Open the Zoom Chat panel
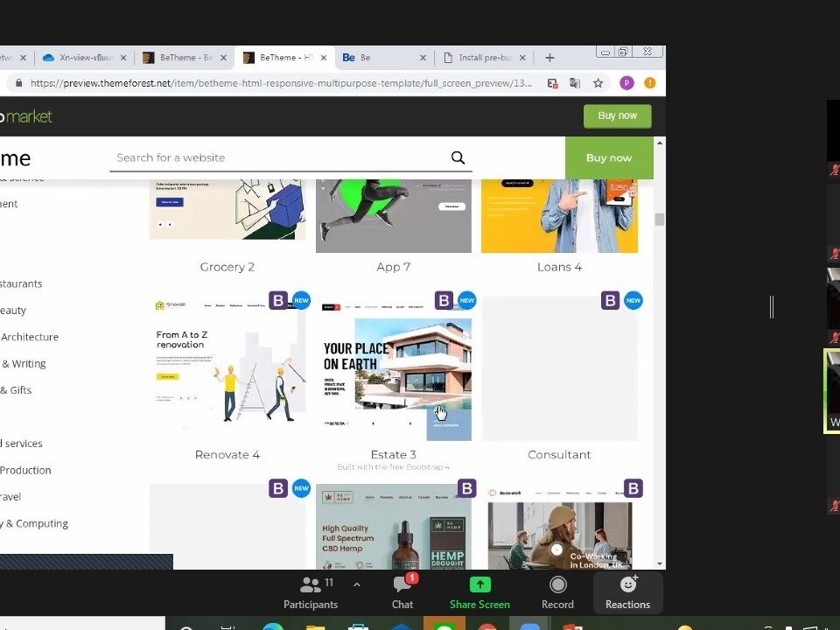The image size is (840, 630). 402,592
